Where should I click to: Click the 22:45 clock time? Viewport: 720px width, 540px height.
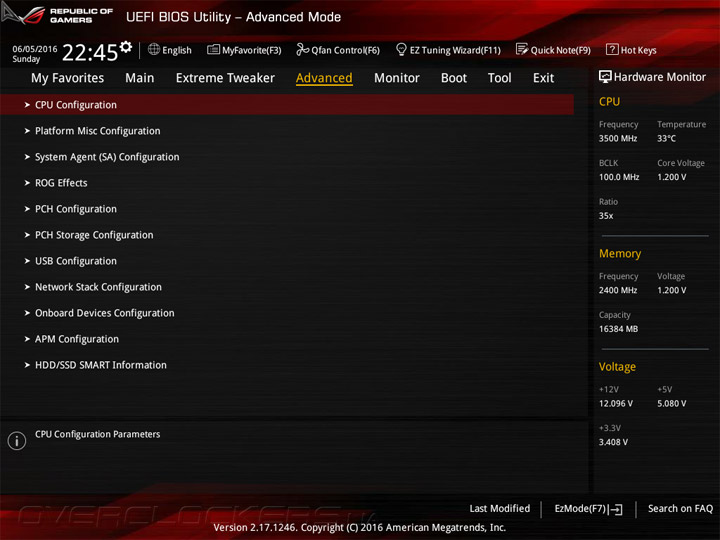click(x=90, y=52)
